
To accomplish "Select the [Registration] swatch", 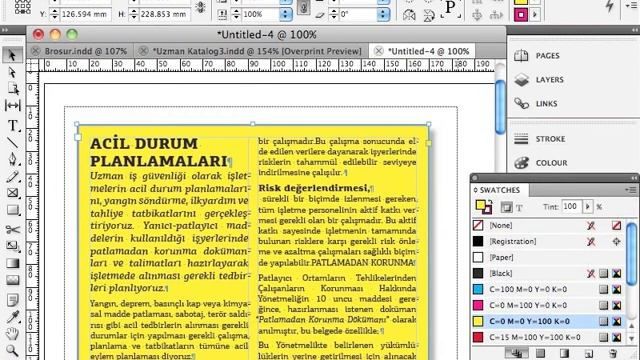I will click(x=549, y=241).
